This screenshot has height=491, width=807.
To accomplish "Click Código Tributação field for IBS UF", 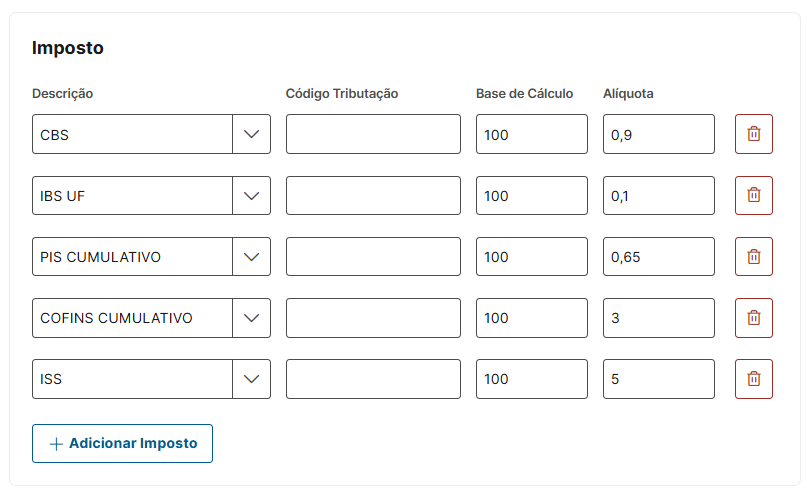I will click(x=373, y=196).
